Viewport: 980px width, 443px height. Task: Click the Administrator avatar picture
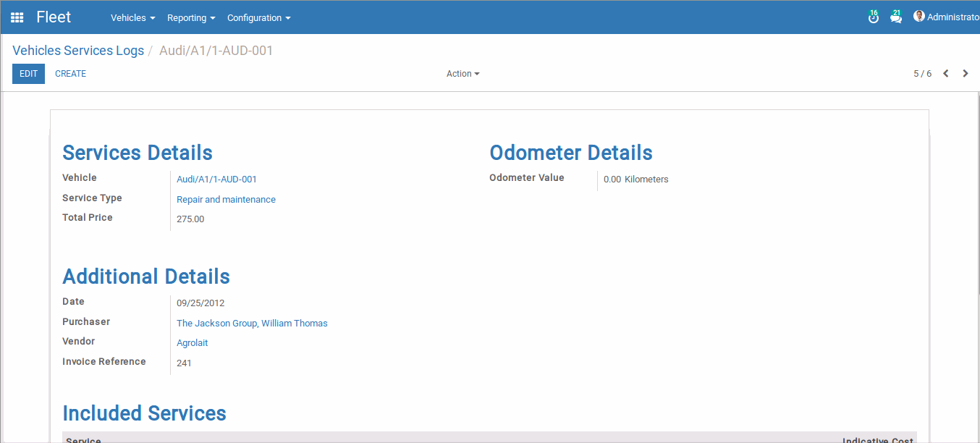coord(919,16)
